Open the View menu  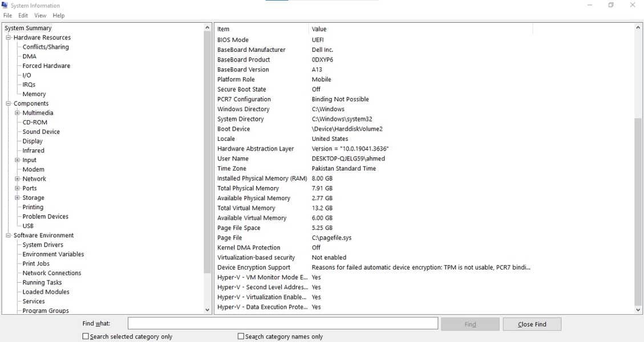click(40, 15)
